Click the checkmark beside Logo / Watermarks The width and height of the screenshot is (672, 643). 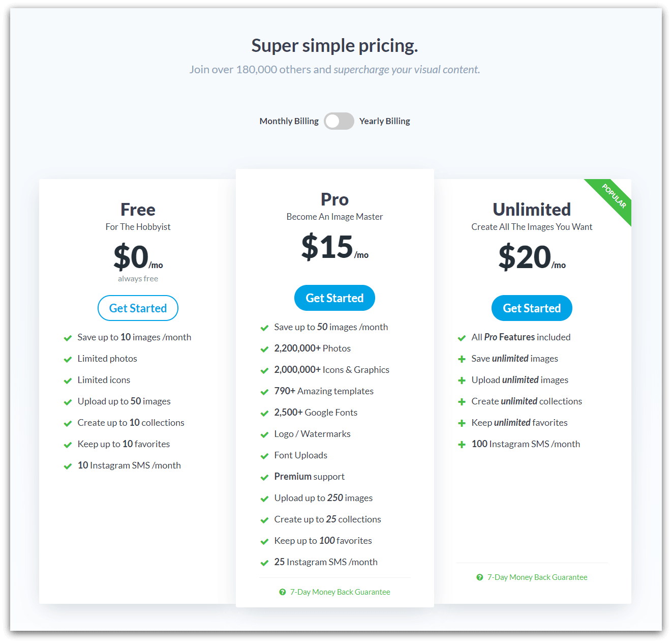pos(264,434)
